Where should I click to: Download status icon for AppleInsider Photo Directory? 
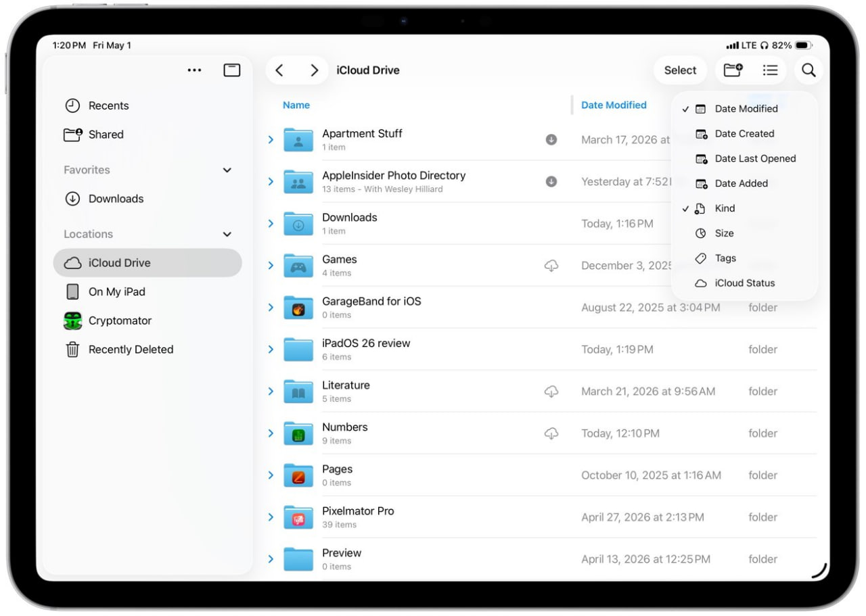pos(551,181)
